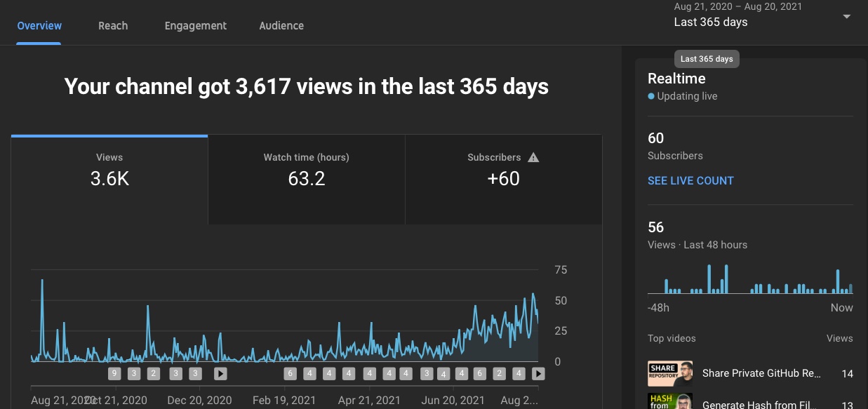Click the realtime 60 Subscribers count
The image size is (868, 409).
tap(655, 138)
